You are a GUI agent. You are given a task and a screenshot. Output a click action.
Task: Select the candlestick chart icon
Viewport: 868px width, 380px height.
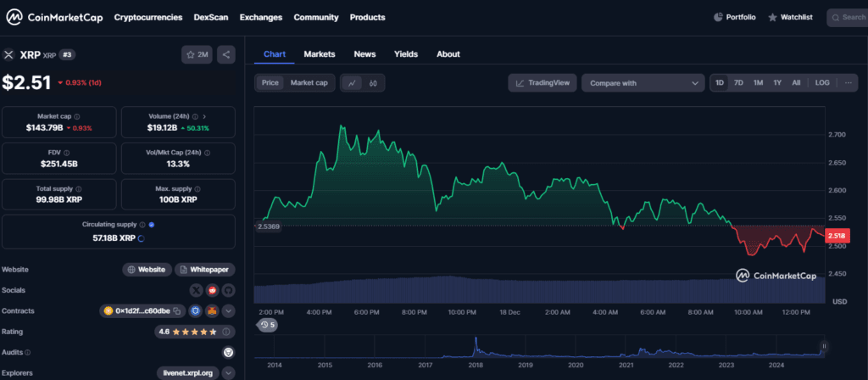373,82
